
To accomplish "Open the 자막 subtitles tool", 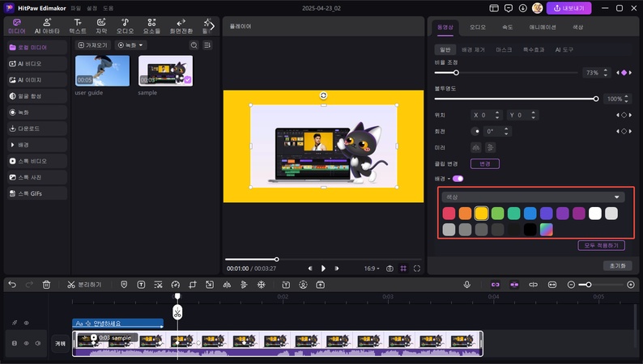I will pos(101,26).
